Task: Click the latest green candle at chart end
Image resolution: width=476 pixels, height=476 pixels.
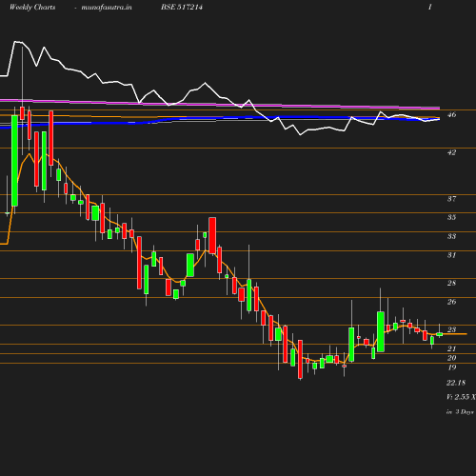Action: tap(440, 334)
